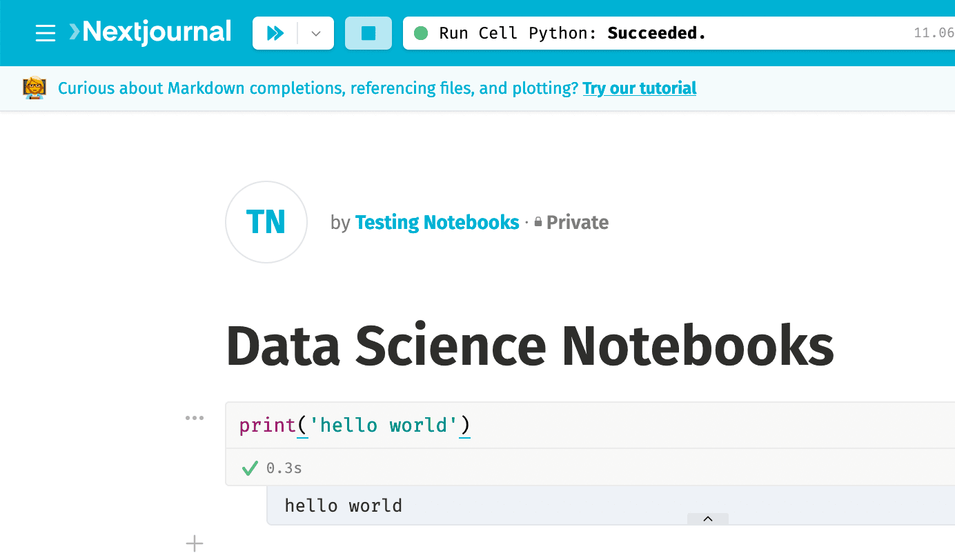Image resolution: width=955 pixels, height=560 pixels.
Task: Click the Nextjournal logo
Action: pos(149,31)
